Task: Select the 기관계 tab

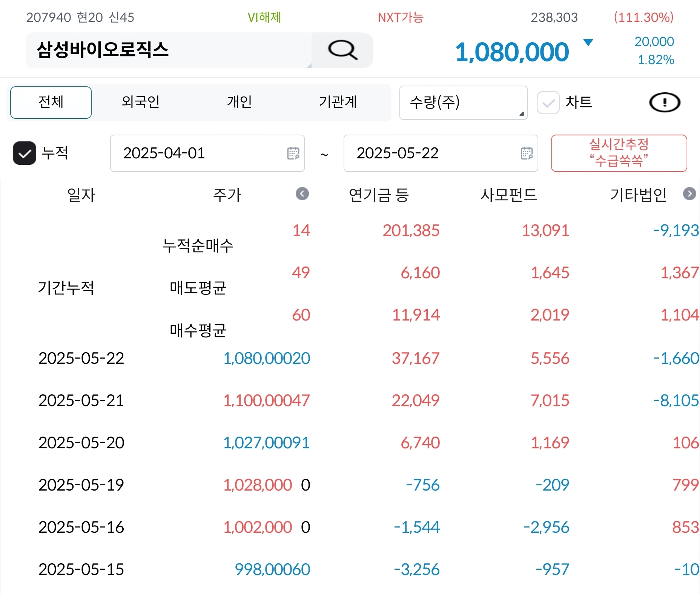Action: pyautogui.click(x=338, y=102)
